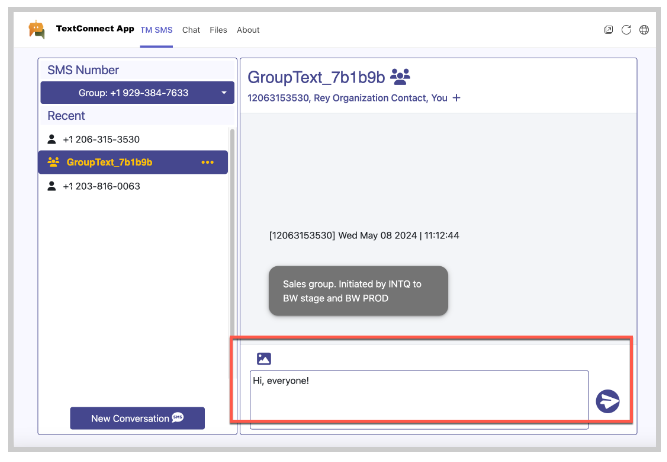Viewport: 667px width, 462px height.
Task: Add a participant with the plus icon
Action: 457,98
